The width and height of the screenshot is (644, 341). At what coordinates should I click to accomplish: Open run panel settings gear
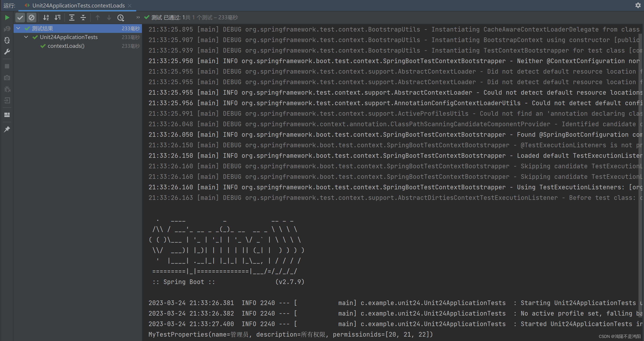(x=638, y=5)
